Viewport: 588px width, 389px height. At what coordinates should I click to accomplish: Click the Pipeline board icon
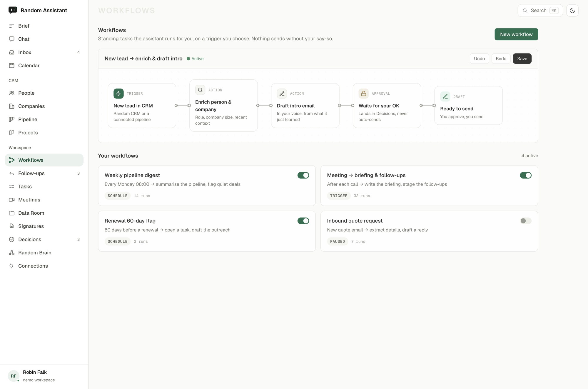[12, 119]
